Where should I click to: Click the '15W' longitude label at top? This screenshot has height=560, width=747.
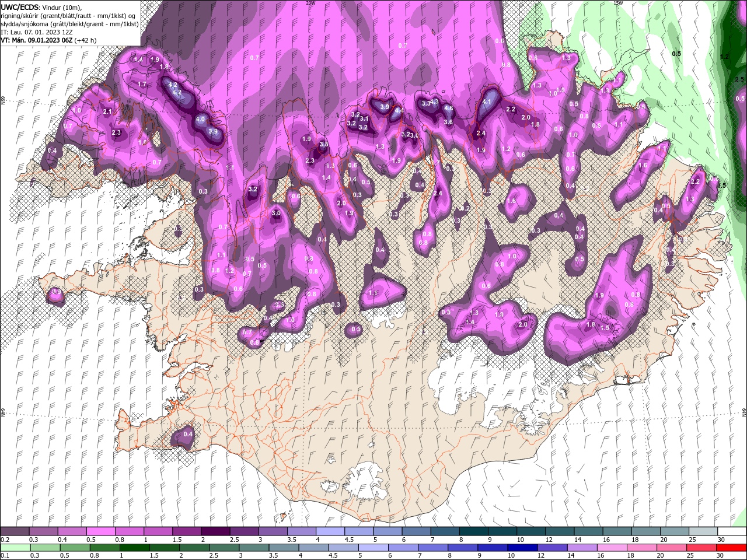tap(618, 3)
